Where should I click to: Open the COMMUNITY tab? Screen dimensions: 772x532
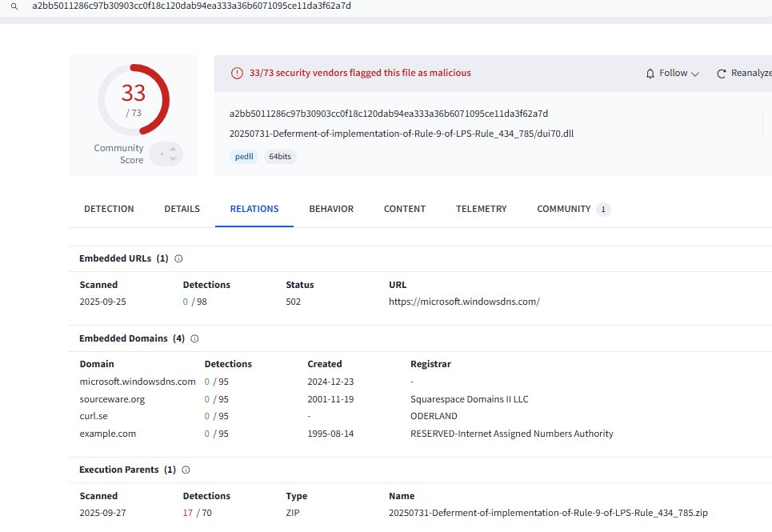pos(564,209)
